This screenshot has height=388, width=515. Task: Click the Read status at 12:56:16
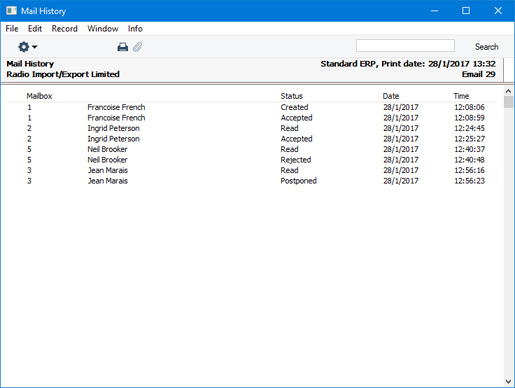coord(289,170)
